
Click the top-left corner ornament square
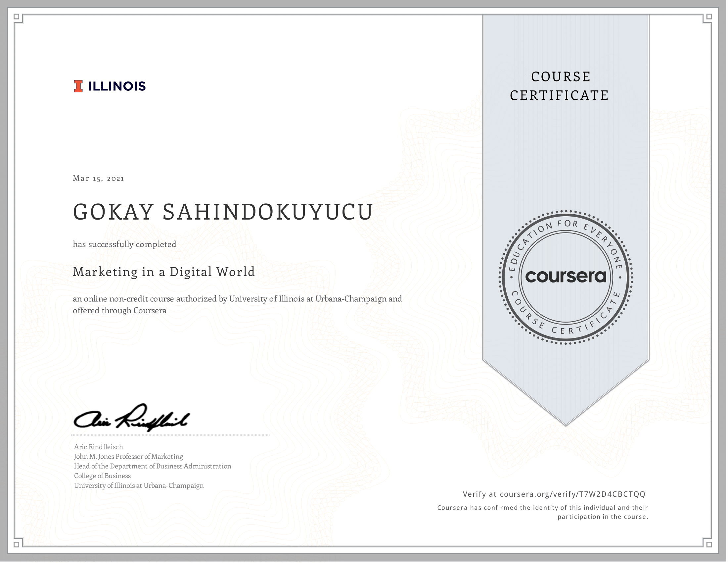(x=17, y=16)
